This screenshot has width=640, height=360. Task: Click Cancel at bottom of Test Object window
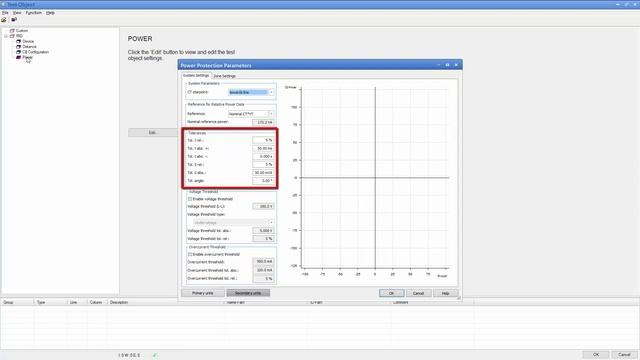coord(624,354)
